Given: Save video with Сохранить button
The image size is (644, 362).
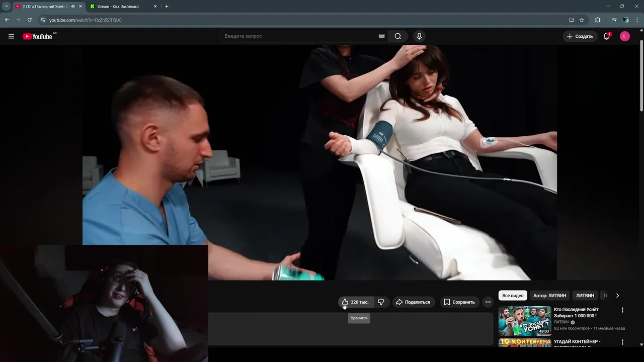Looking at the screenshot, I should pyautogui.click(x=459, y=302).
